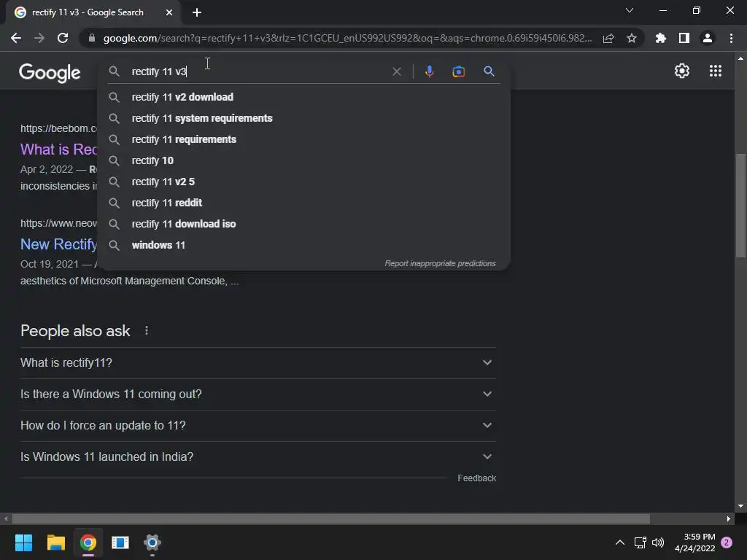The width and height of the screenshot is (747, 560).
Task: Open Settings gear in taskbar
Action: point(152,542)
